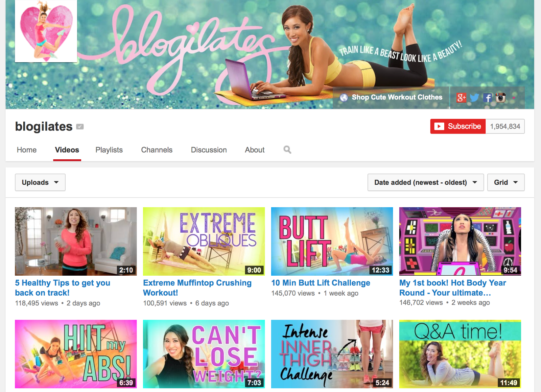Go to the Home tab
The height and width of the screenshot is (392, 541).
(27, 150)
